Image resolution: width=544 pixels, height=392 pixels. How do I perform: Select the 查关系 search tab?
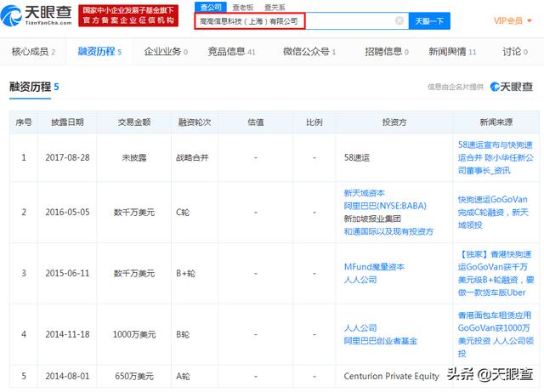(x=275, y=8)
